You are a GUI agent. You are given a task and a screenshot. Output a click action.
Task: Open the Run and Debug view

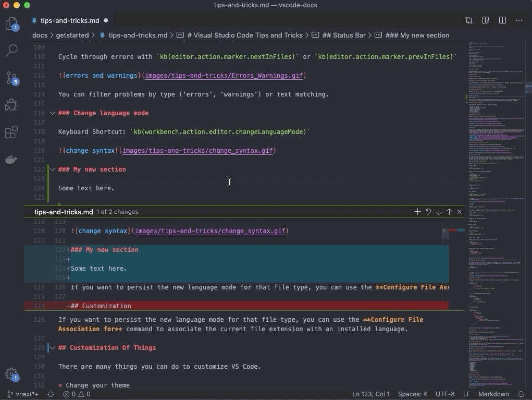11,105
